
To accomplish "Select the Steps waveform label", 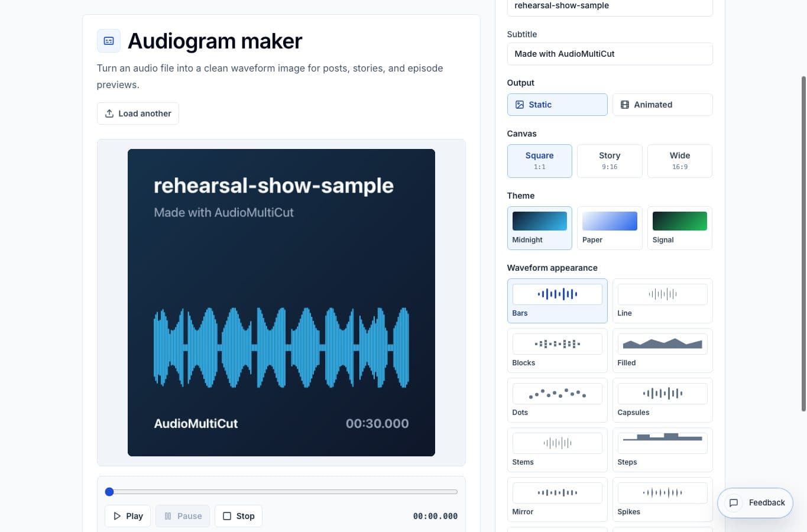I will [627, 462].
